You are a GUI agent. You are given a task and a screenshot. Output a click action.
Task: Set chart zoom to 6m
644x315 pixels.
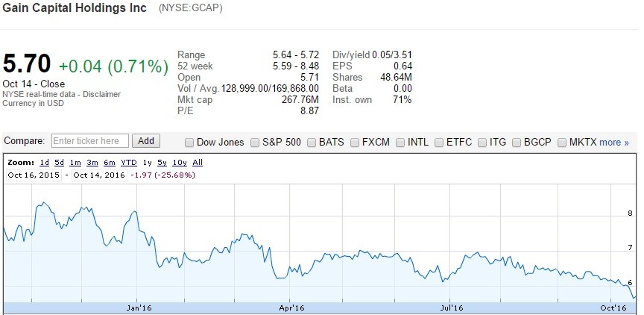point(110,163)
